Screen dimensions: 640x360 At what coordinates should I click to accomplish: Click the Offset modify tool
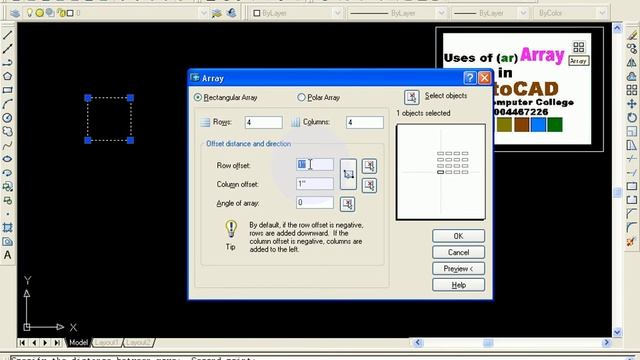click(632, 76)
